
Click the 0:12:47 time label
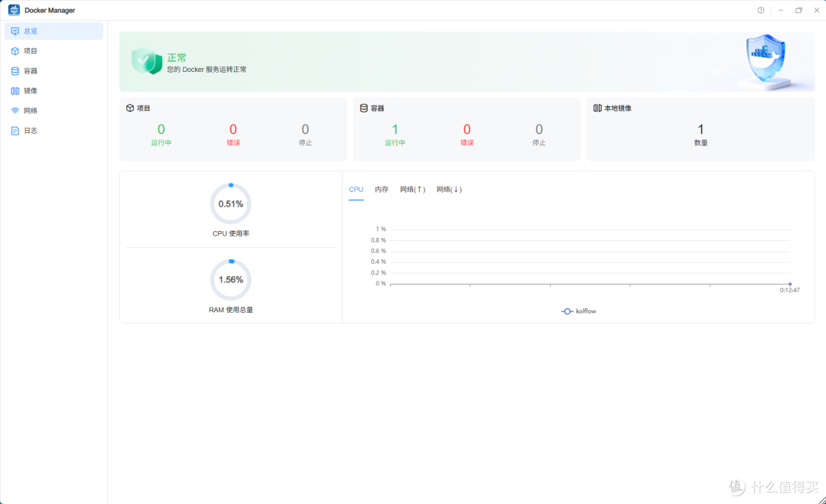[x=789, y=290]
